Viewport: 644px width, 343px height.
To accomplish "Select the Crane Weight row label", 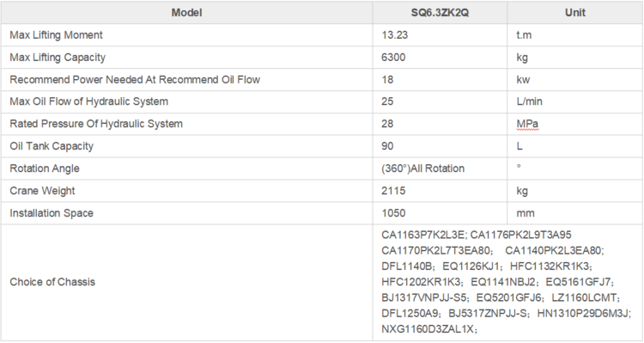I will [x=42, y=191].
